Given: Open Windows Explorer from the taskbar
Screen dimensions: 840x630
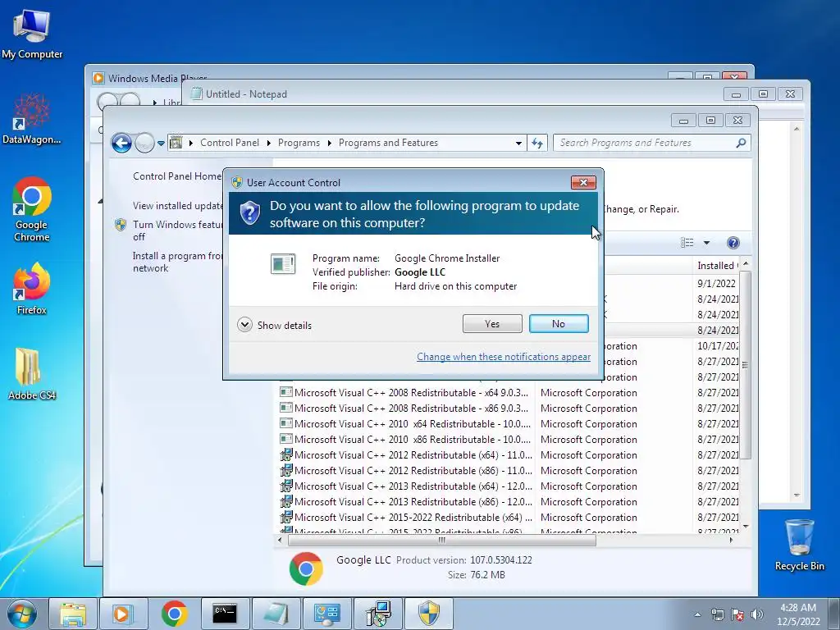Looking at the screenshot, I should (x=73, y=614).
